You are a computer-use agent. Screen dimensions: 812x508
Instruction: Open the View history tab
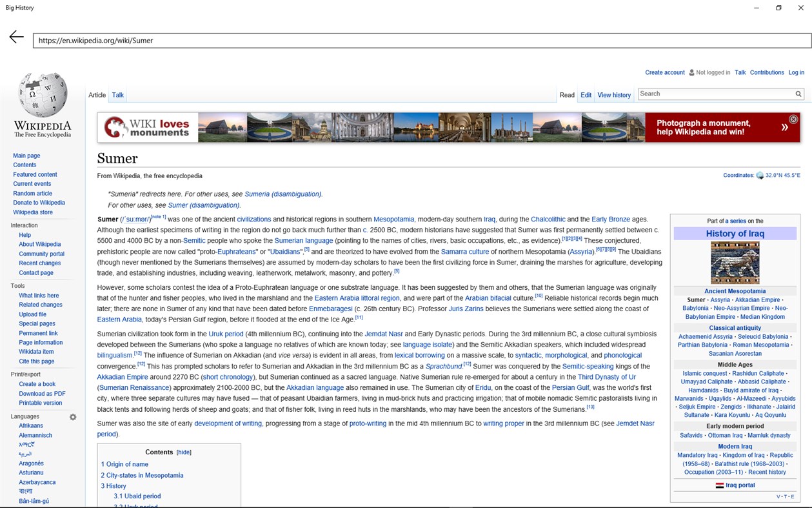pyautogui.click(x=614, y=95)
